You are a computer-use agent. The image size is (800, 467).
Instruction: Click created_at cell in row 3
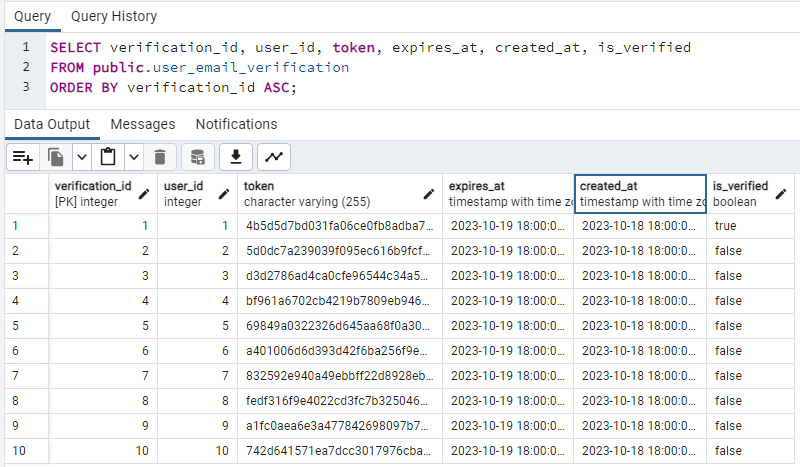click(x=640, y=276)
